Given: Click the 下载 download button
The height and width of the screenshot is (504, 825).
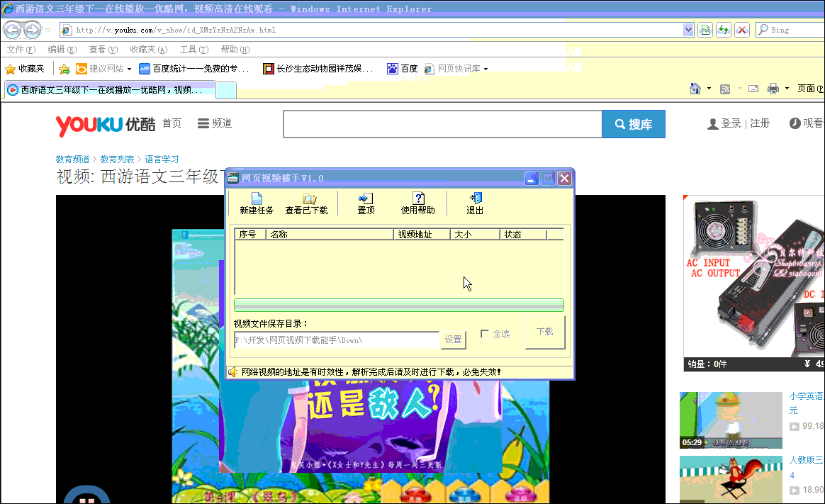Looking at the screenshot, I should tap(545, 332).
